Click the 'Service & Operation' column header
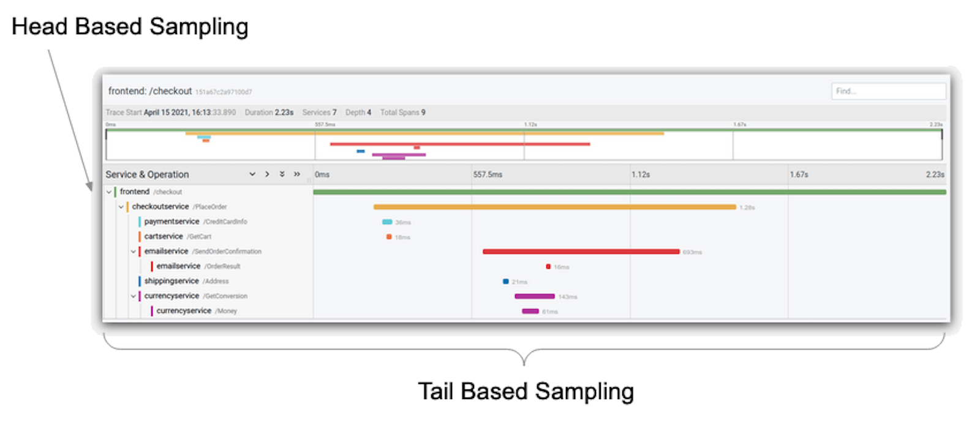Image resolution: width=980 pixels, height=442 pixels. click(147, 174)
